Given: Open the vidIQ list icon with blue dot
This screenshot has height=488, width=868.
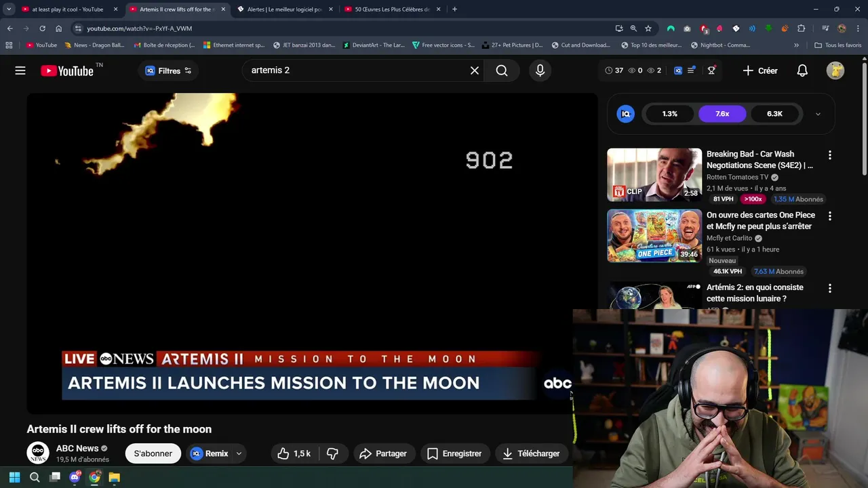Looking at the screenshot, I should point(691,70).
